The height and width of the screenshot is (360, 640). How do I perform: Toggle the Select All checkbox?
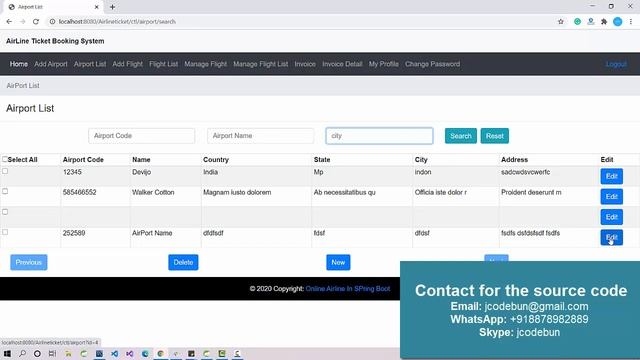point(5,159)
